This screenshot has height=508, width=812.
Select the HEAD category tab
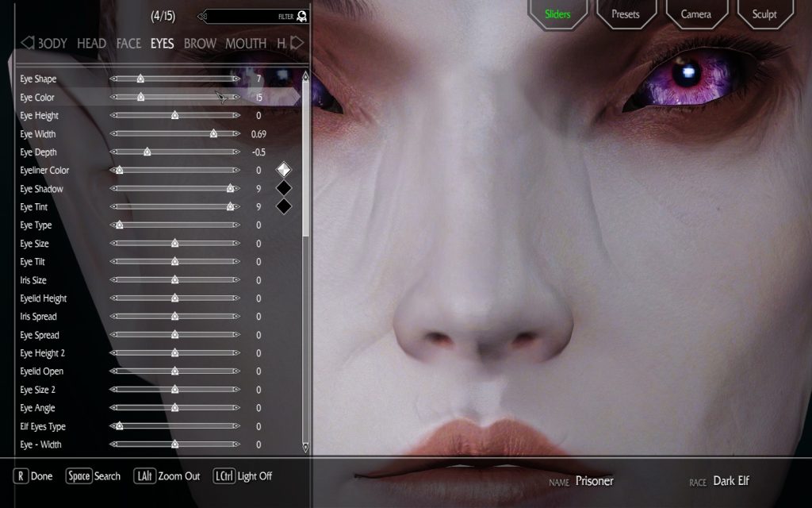click(x=92, y=44)
